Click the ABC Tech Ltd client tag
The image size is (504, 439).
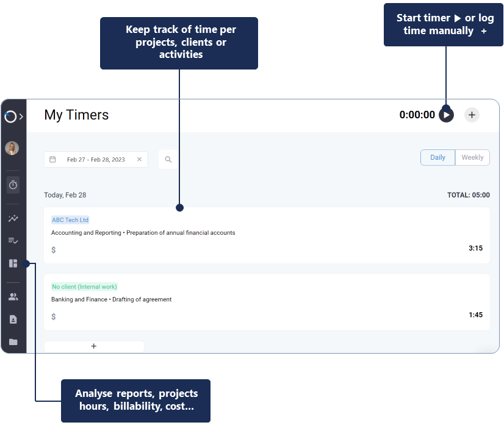coord(70,220)
